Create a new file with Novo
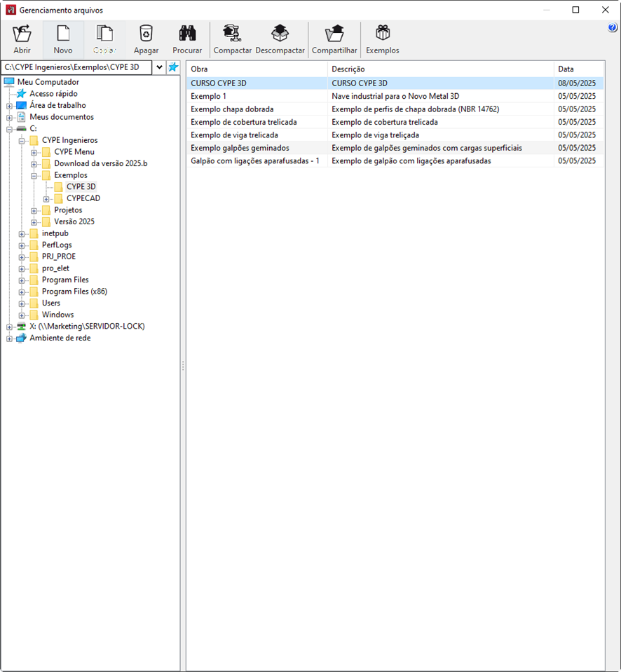This screenshot has height=672, width=621. [x=63, y=39]
